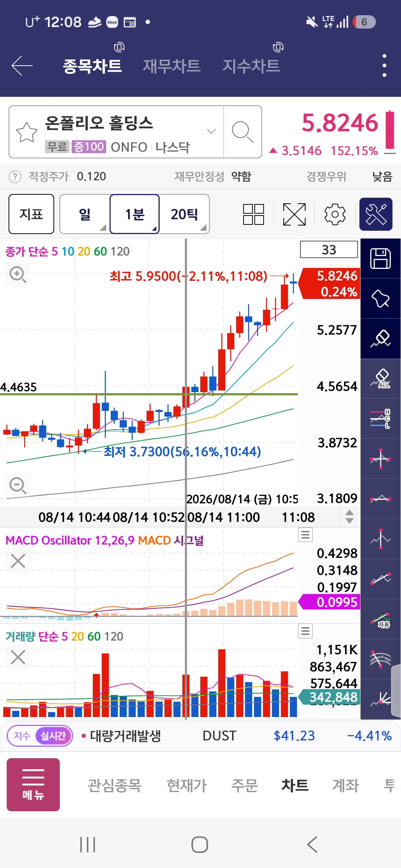This screenshot has height=868, width=401.
Task: Open the 지표 indicator button
Action: pos(32,214)
